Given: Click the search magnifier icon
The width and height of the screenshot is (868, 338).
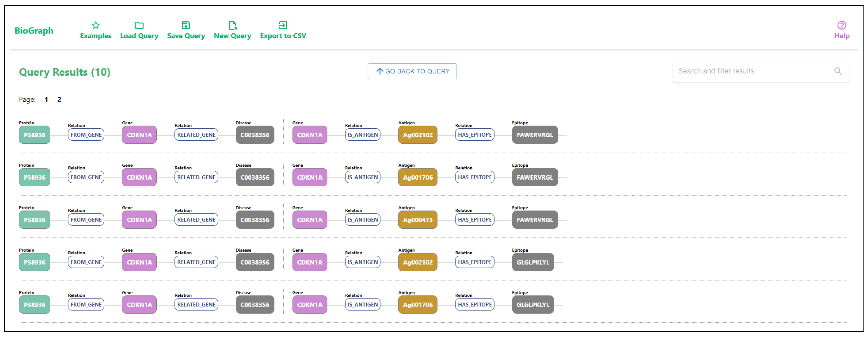Looking at the screenshot, I should [x=838, y=71].
